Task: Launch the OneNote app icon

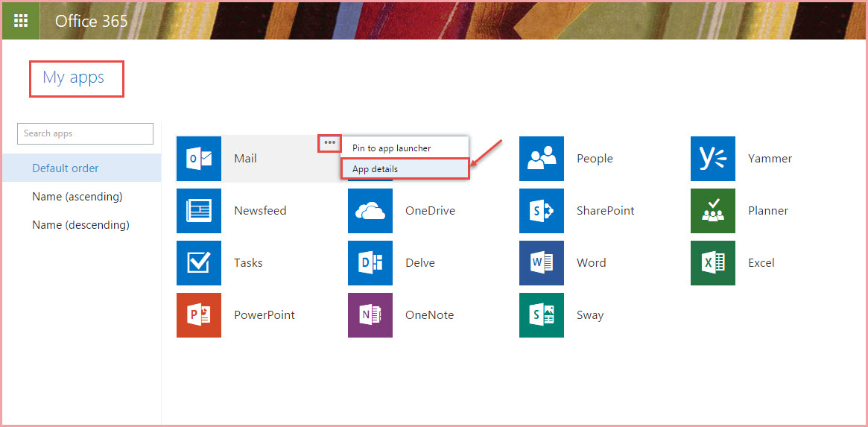Action: pyautogui.click(x=370, y=315)
